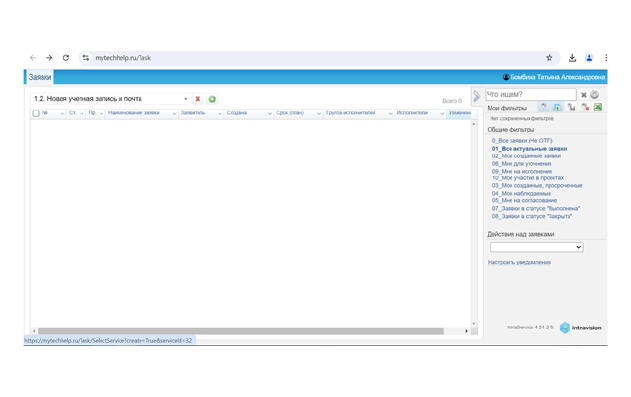Image resolution: width=631 pixels, height=397 pixels.
Task: Open the service dropdown '1.2. Новая учетная запись и почта'
Action: coord(110,99)
